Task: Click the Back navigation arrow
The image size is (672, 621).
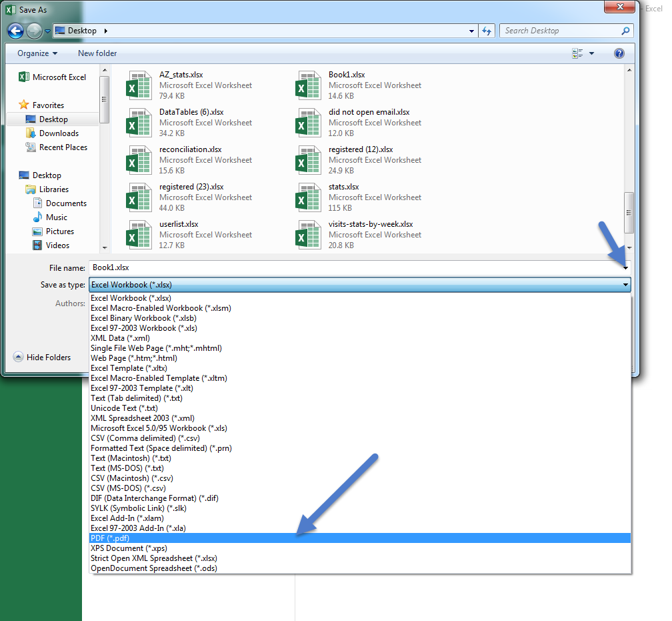Action: [x=15, y=31]
